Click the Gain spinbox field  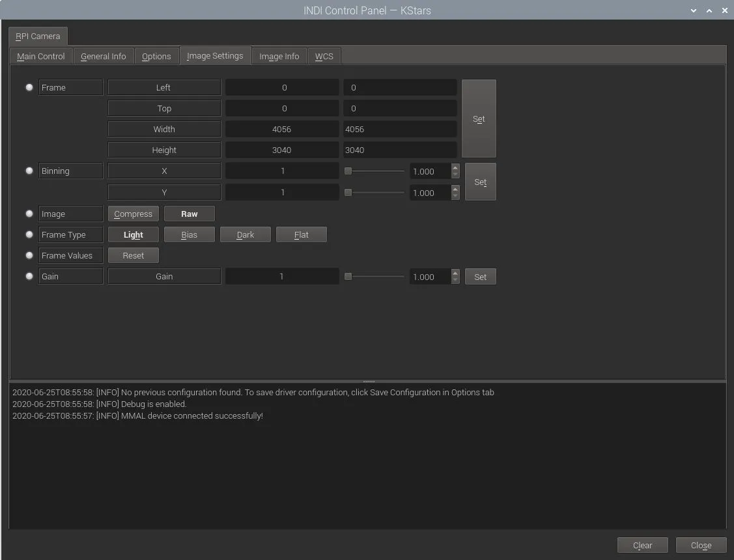(x=431, y=277)
